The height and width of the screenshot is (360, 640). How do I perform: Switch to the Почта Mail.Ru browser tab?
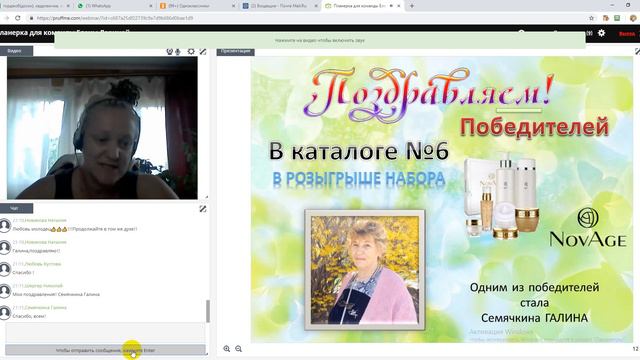coord(279,6)
